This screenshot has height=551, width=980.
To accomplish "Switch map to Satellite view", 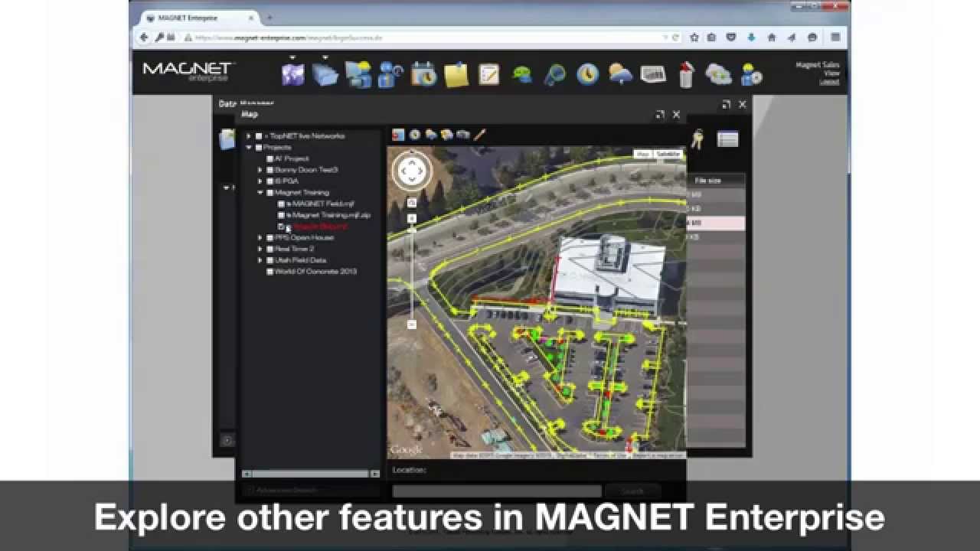I will click(668, 154).
